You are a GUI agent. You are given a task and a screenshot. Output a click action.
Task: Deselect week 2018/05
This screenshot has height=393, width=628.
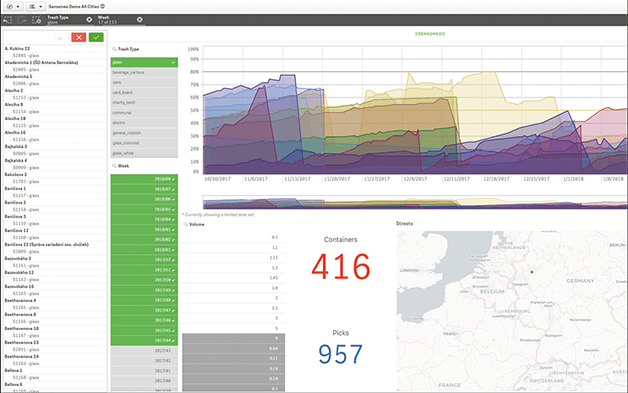click(144, 209)
